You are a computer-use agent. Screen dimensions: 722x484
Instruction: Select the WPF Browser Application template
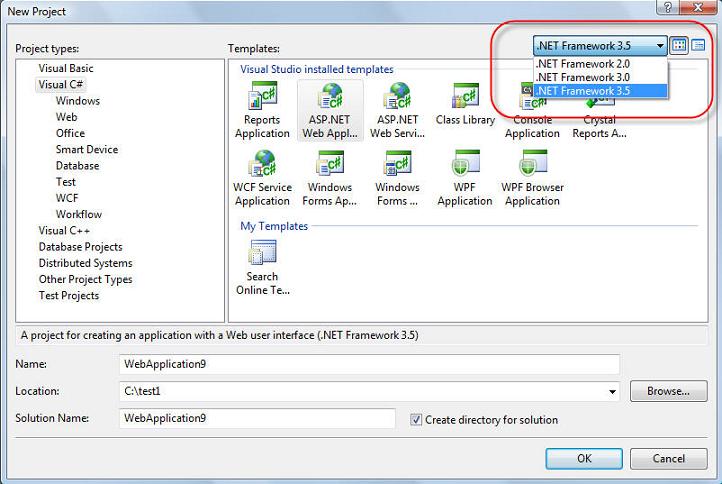[x=532, y=179]
